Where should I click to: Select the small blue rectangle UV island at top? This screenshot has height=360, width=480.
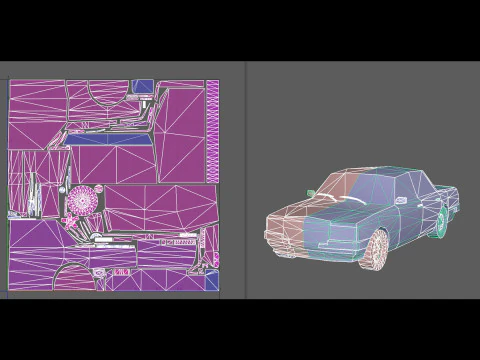(x=143, y=86)
